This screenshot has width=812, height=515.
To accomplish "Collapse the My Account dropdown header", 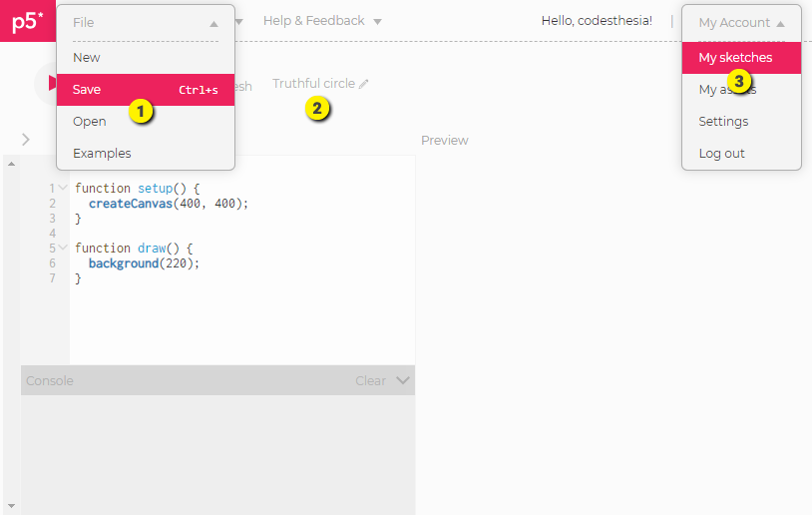I will [741, 22].
